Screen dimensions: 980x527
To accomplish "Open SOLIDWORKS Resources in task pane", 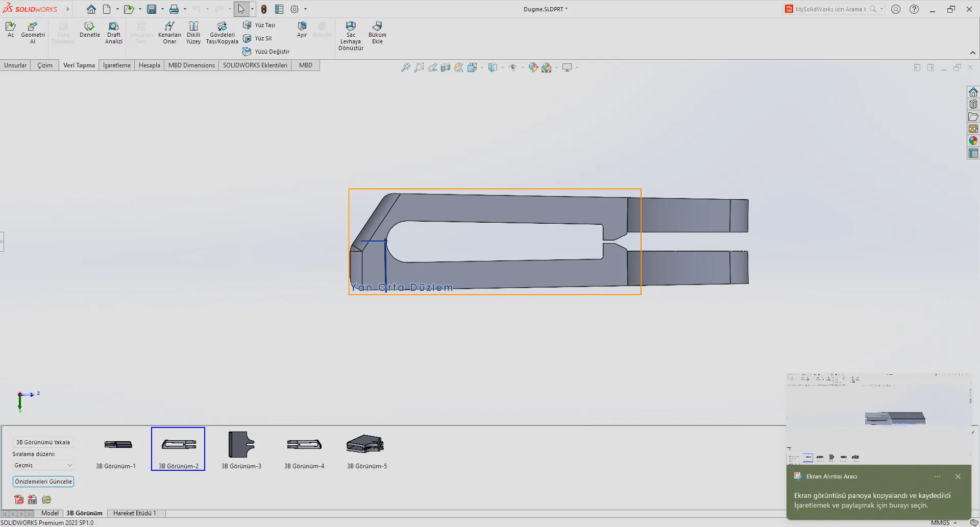I will [973, 92].
